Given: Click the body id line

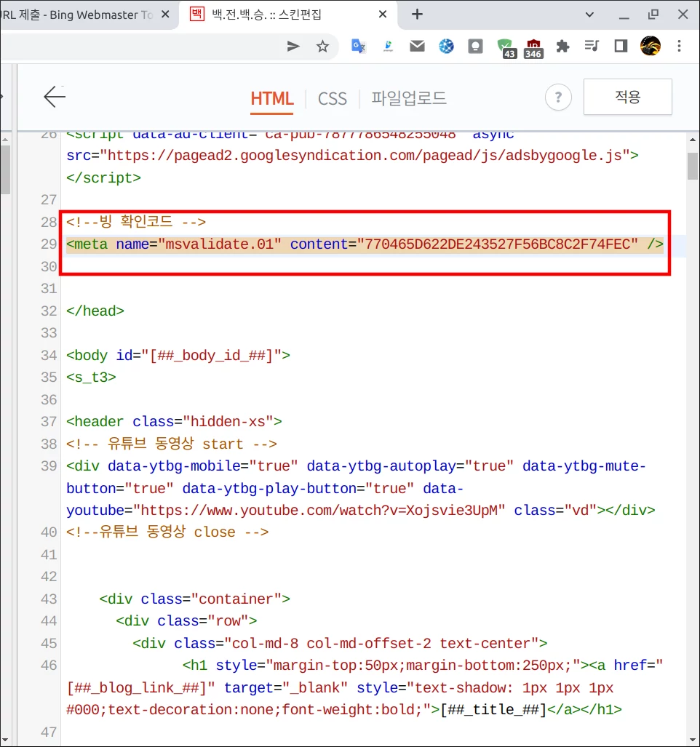Looking at the screenshot, I should coord(178,356).
